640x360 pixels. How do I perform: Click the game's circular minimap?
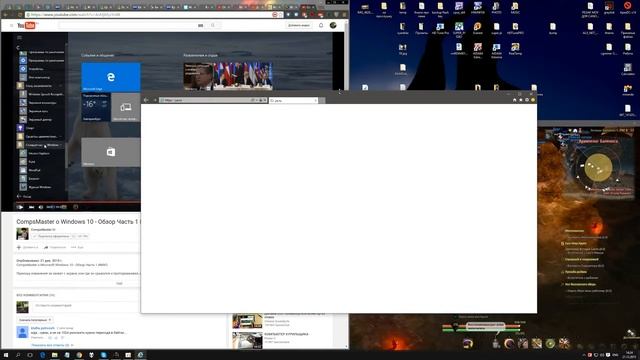coord(598,167)
